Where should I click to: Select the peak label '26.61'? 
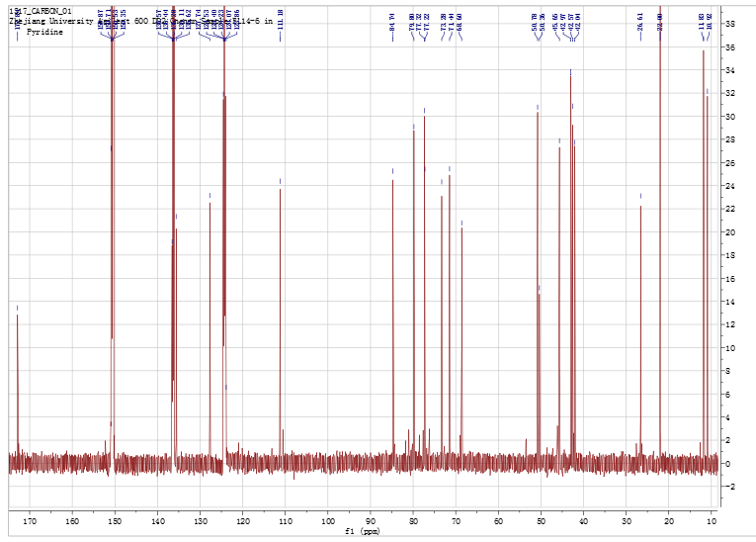640,22
